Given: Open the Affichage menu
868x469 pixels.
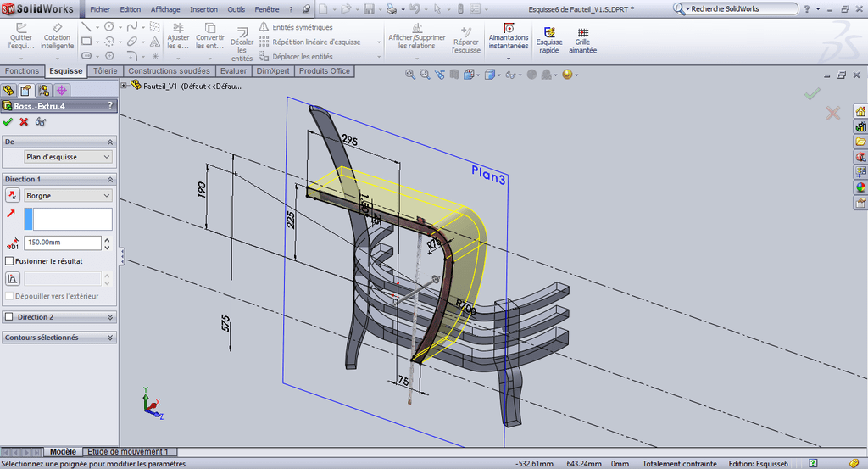Looking at the screenshot, I should (x=165, y=9).
